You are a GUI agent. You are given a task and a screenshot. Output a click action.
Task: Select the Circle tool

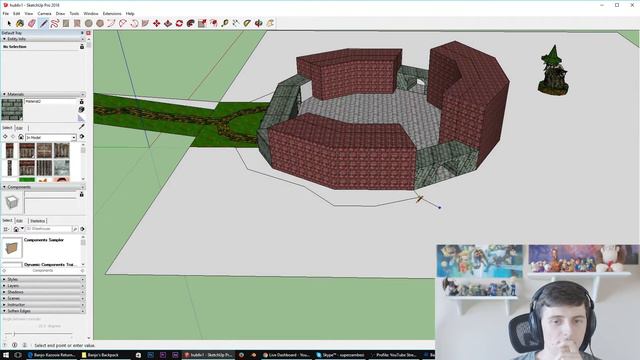[89, 24]
